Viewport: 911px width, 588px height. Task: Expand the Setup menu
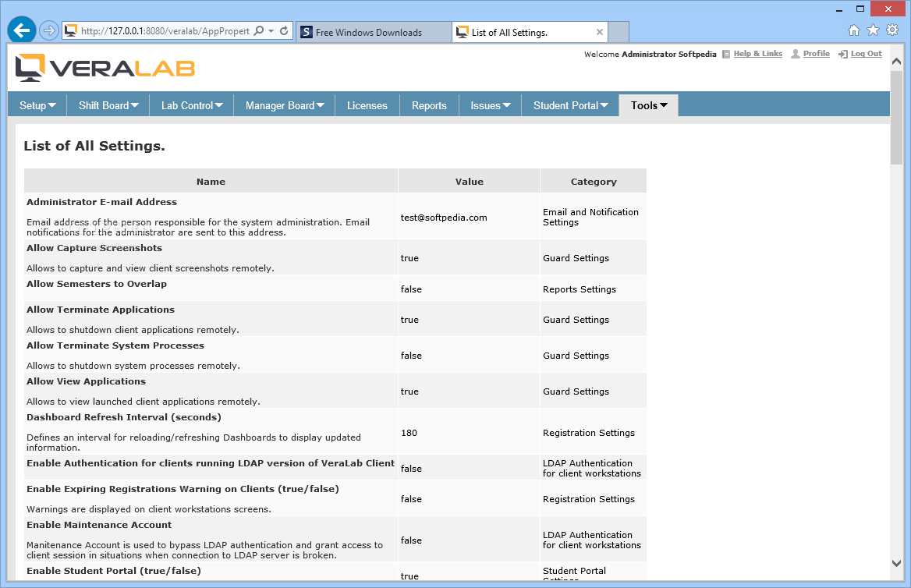pyautogui.click(x=37, y=105)
